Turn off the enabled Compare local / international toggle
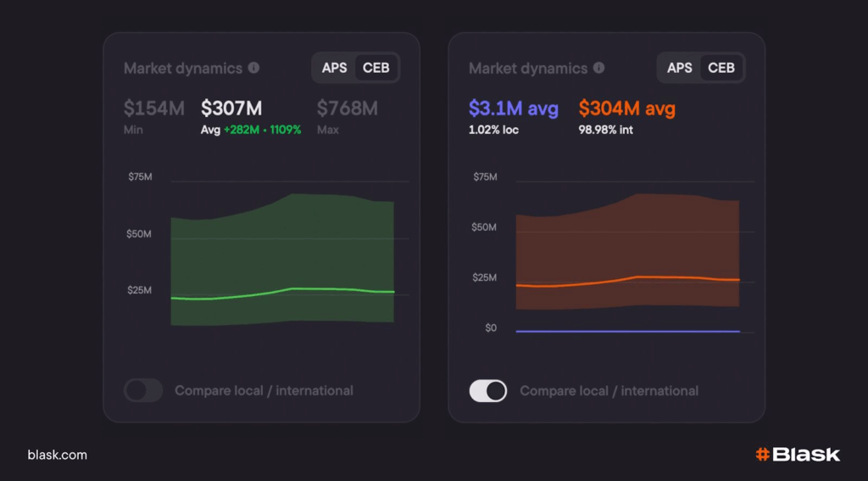The width and height of the screenshot is (868, 481). click(488, 390)
